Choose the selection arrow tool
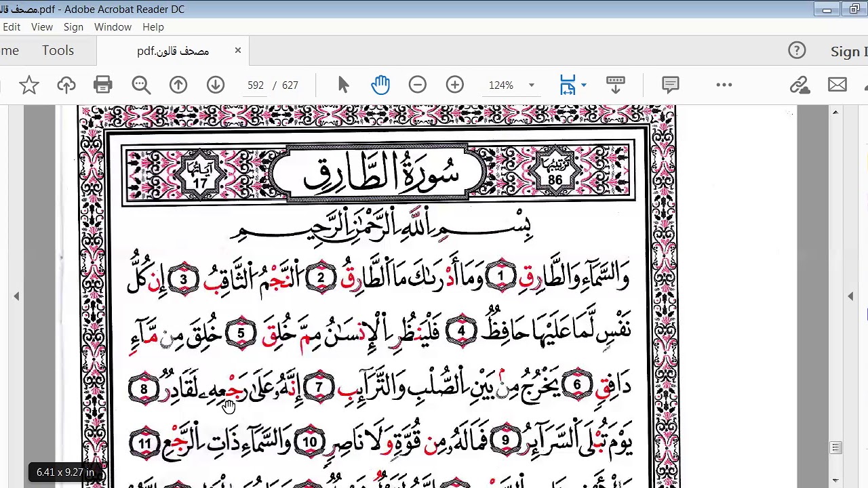This screenshot has height=488, width=868. (x=343, y=85)
